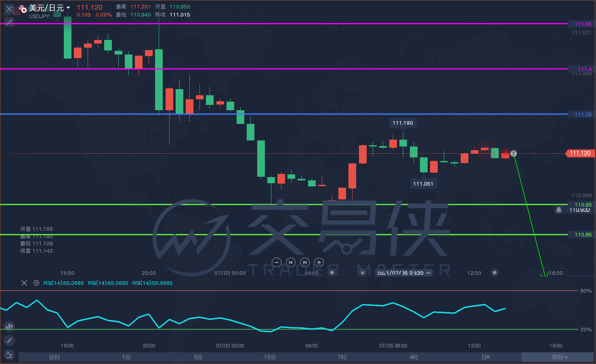Zoom out with the minus circle button

277,262
